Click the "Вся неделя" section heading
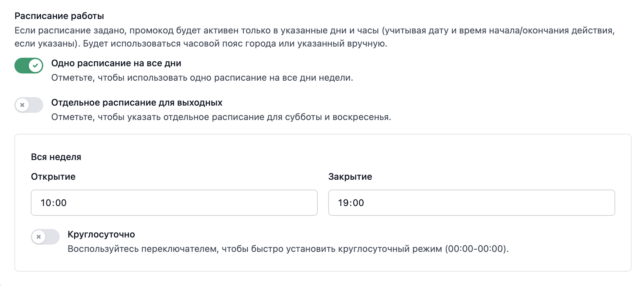 [56, 157]
